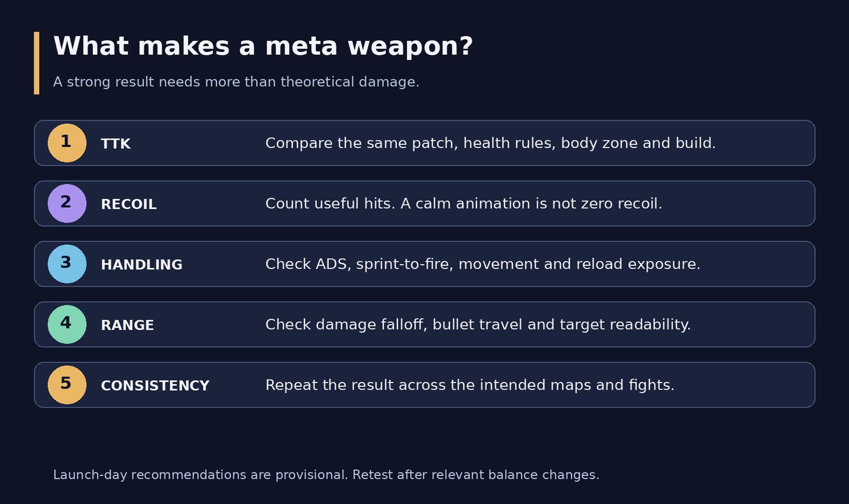Click the 'Repeat the result across' description
The image size is (849, 504).
470,385
